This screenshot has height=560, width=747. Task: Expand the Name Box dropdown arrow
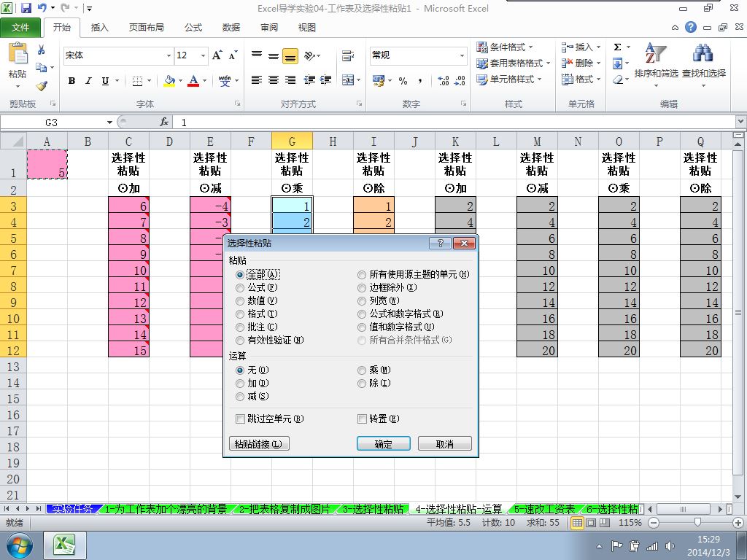[x=109, y=122]
